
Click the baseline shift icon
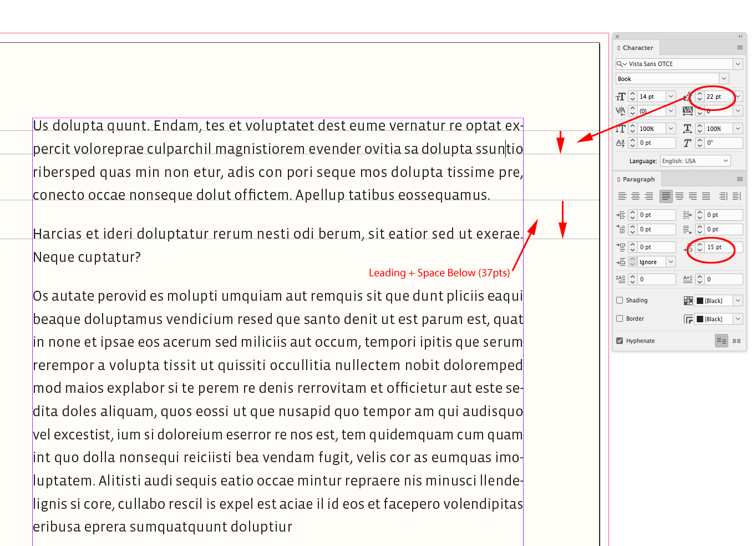tap(621, 143)
